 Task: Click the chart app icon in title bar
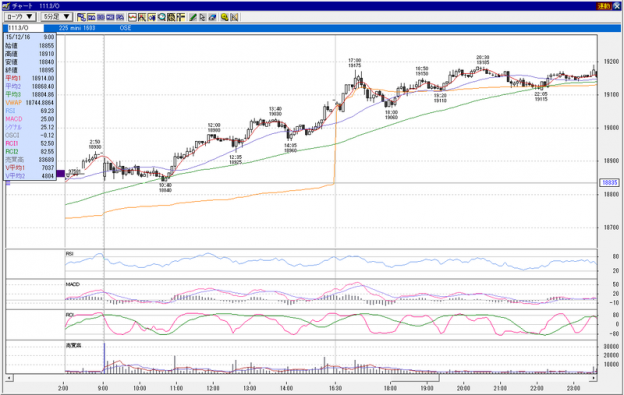[6, 6]
